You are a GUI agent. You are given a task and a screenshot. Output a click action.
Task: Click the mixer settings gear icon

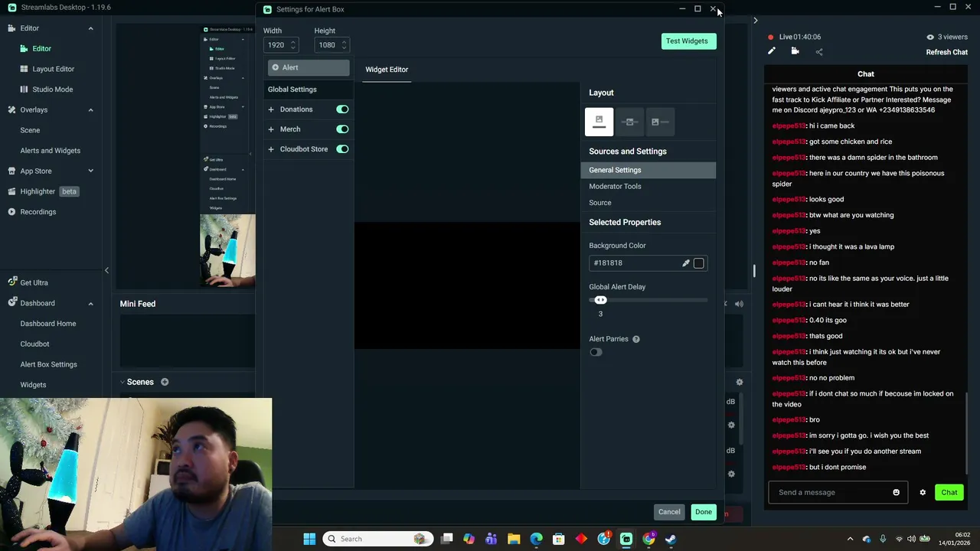740,382
